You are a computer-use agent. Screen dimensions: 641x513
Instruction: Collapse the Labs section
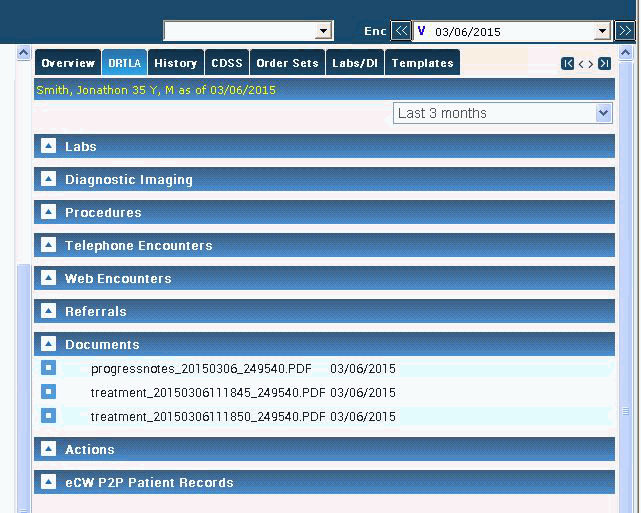pos(48,146)
